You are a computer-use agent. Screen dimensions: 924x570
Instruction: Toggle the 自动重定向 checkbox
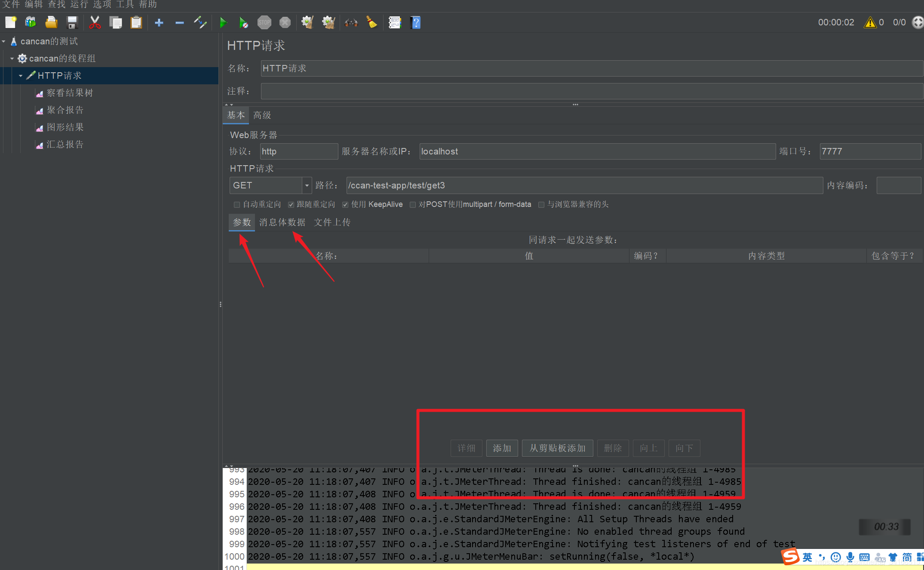tap(237, 205)
